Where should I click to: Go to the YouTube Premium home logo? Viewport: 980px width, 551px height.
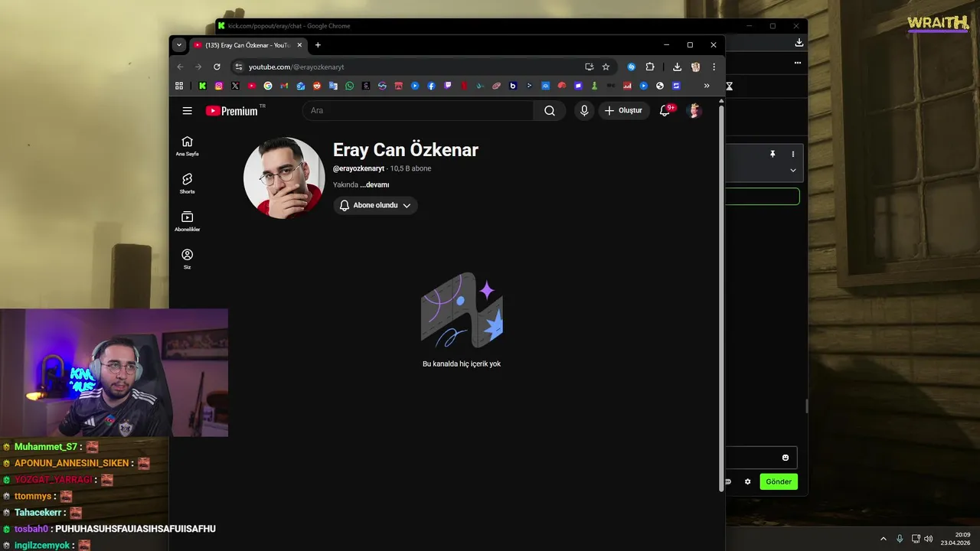[x=232, y=111]
